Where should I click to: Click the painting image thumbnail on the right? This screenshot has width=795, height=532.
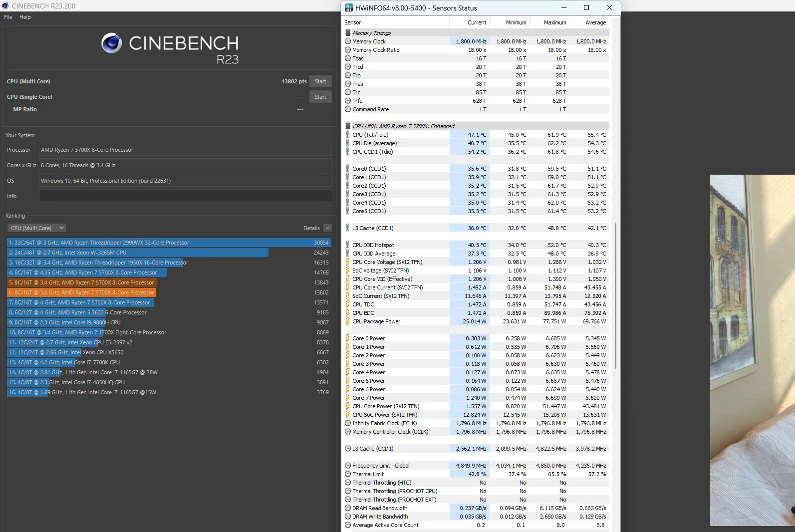tap(752, 350)
